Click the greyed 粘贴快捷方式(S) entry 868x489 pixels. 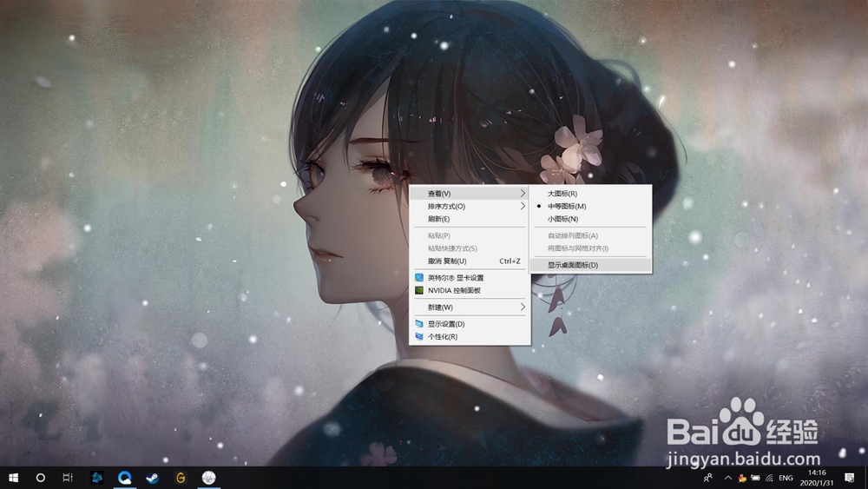point(470,248)
